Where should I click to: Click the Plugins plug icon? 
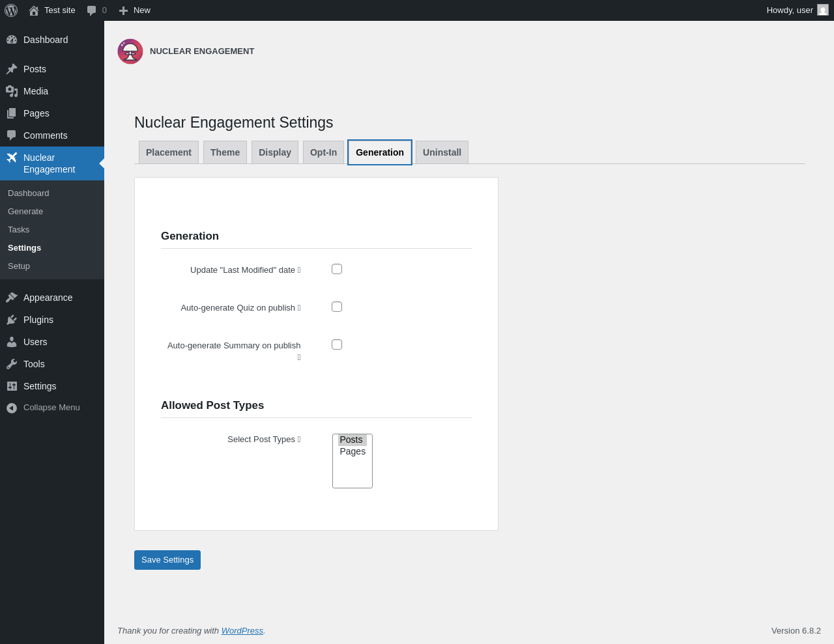12,320
